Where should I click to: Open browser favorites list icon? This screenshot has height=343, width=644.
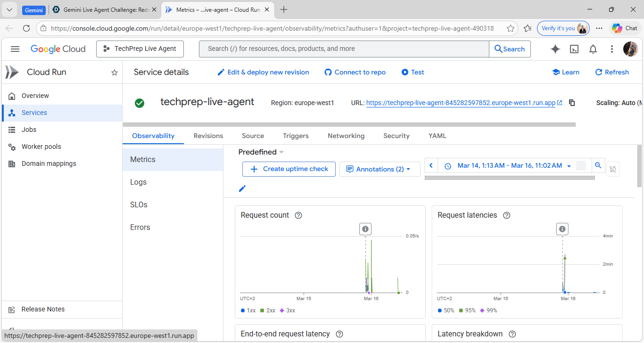coord(528,28)
